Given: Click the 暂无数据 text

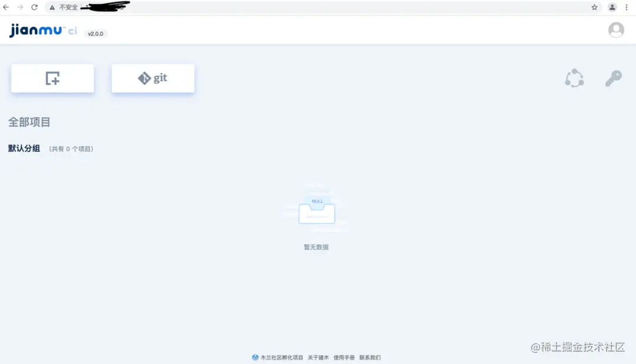Looking at the screenshot, I should (316, 247).
